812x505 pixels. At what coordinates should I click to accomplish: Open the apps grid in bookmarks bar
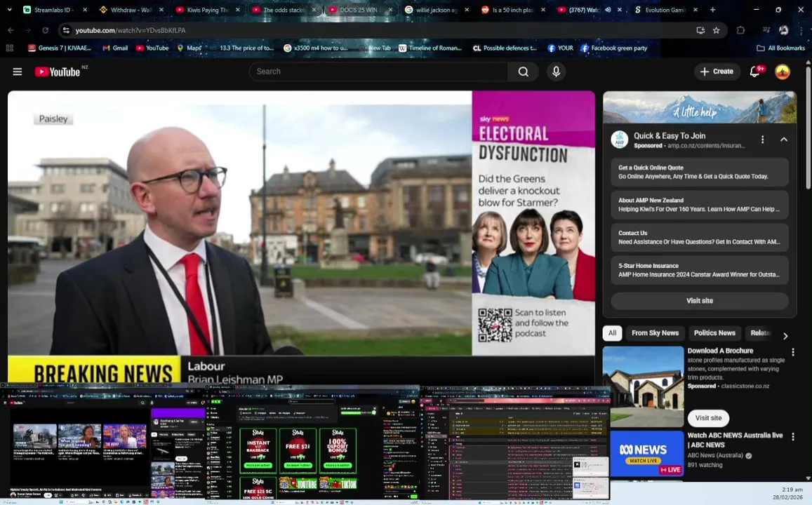coord(9,48)
